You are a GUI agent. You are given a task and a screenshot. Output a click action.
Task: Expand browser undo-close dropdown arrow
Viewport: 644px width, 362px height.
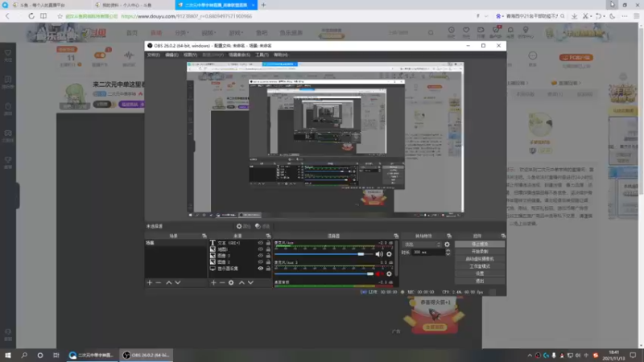pyautogui.click(x=605, y=16)
